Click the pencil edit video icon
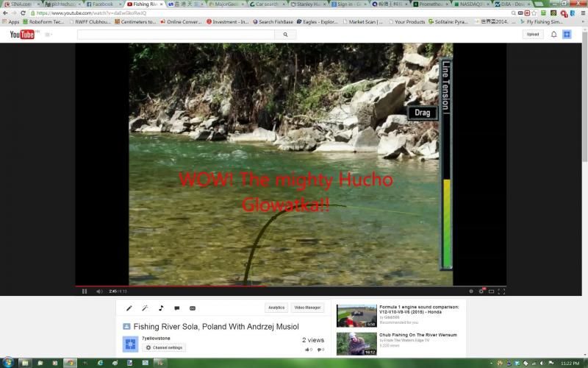 [129, 308]
